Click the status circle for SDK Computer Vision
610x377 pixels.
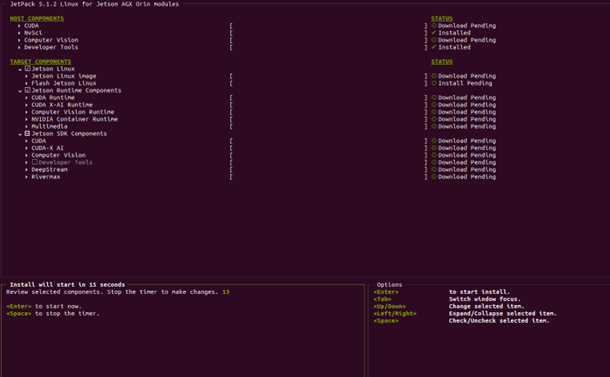(x=434, y=155)
